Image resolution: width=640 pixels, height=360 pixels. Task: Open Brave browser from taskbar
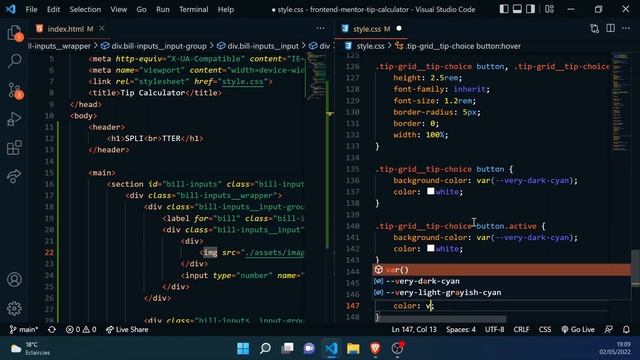tap(376, 348)
